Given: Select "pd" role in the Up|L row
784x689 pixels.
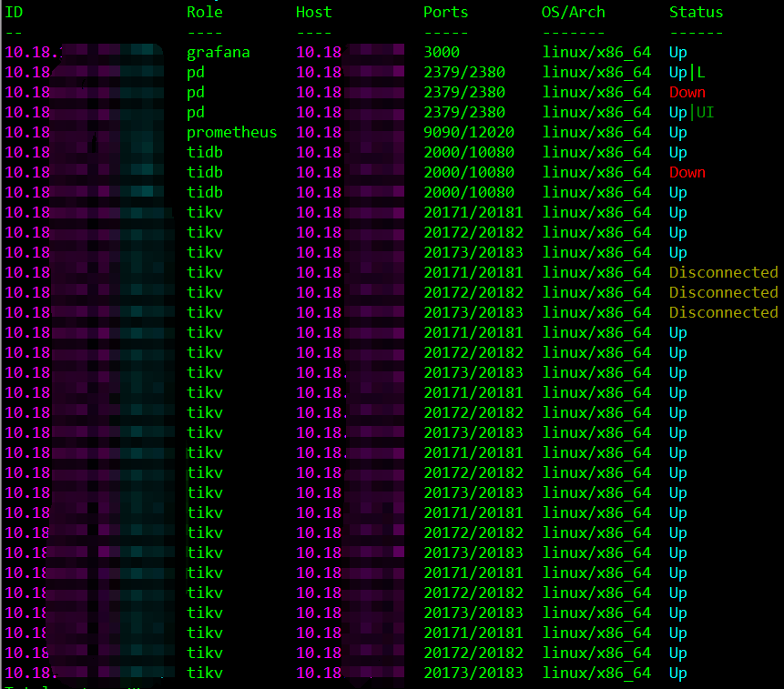Looking at the screenshot, I should [196, 73].
